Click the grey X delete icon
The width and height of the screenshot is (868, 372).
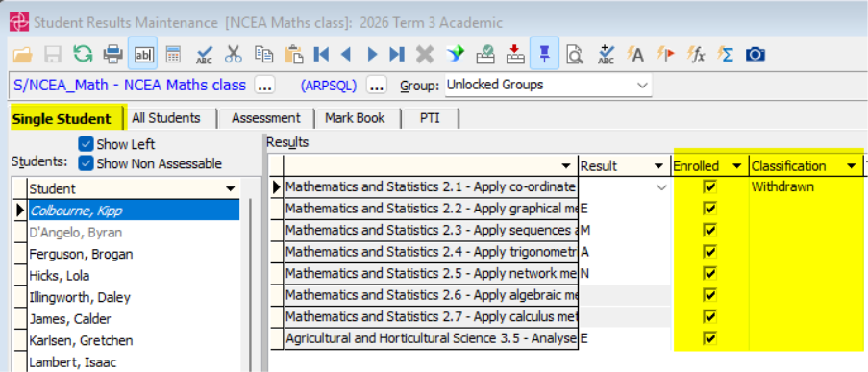(x=425, y=54)
